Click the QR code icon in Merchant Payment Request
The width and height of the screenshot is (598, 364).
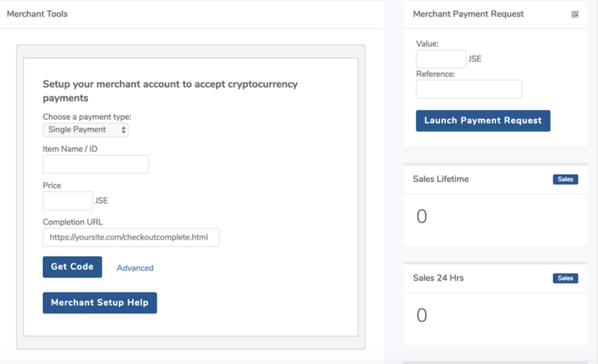(575, 14)
